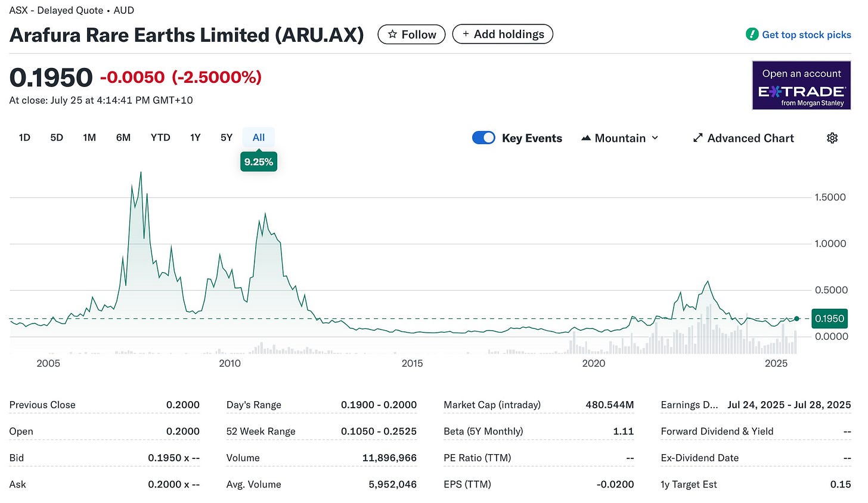The image size is (868, 503).
Task: Choose the YTD range
Action: 160,138
